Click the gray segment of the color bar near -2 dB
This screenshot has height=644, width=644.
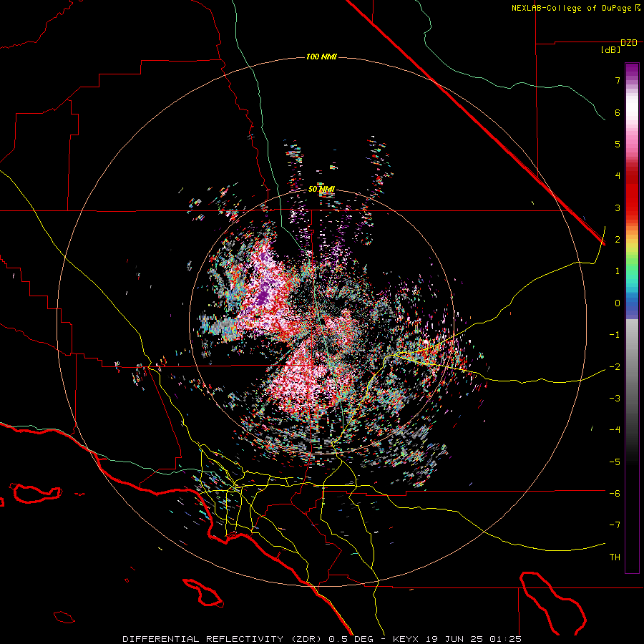pyautogui.click(x=632, y=367)
